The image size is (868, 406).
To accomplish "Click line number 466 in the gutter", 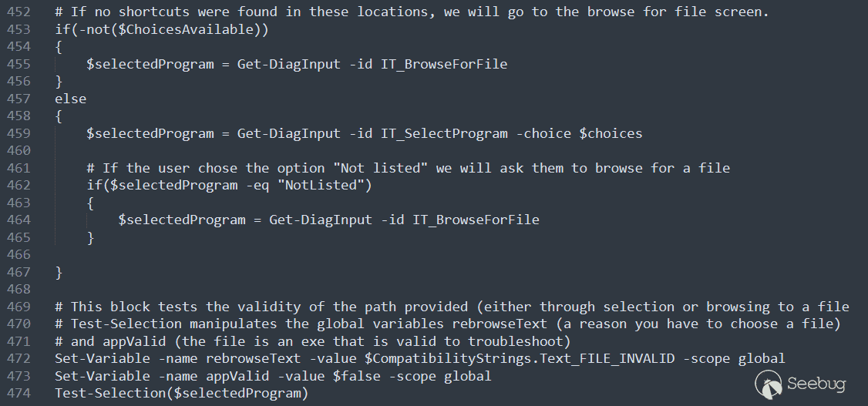I will click(x=18, y=255).
